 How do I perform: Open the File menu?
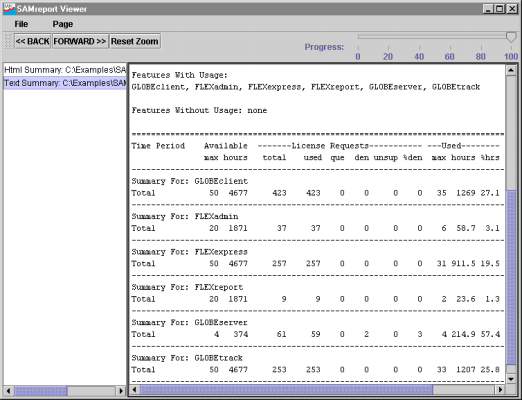[21, 24]
